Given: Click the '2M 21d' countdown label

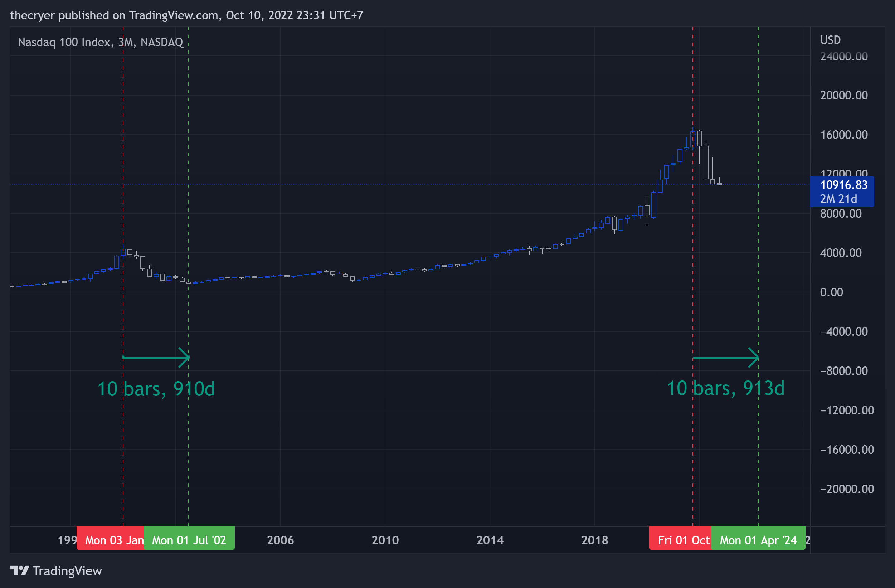Looking at the screenshot, I should click(x=838, y=199).
